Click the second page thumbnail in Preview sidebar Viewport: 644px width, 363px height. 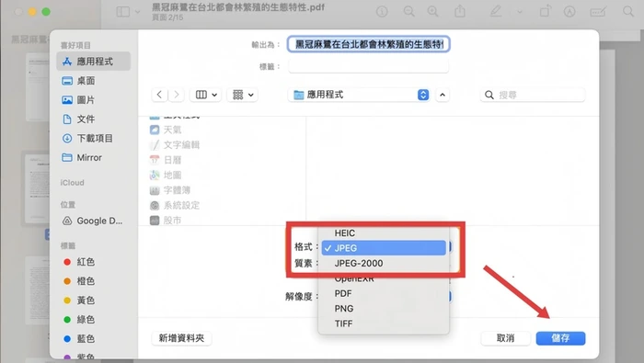(x=37, y=188)
